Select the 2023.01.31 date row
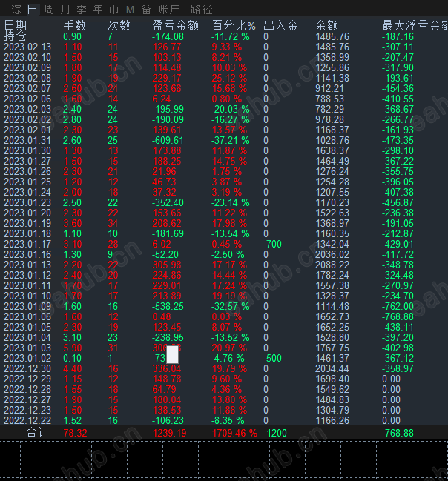 [27, 141]
